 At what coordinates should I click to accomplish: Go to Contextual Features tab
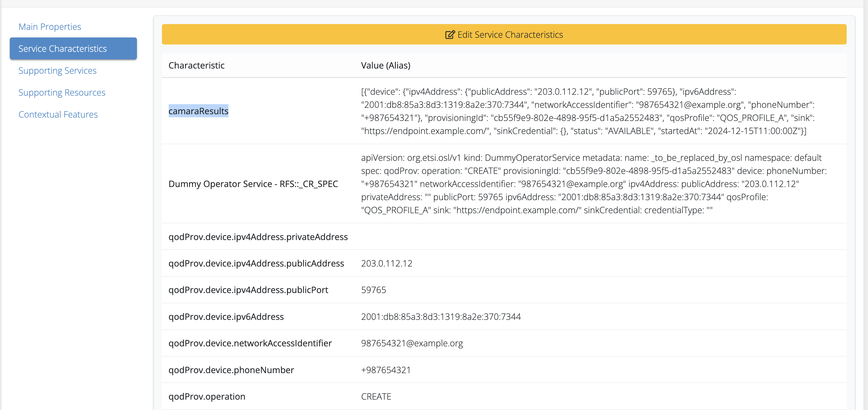click(x=58, y=115)
